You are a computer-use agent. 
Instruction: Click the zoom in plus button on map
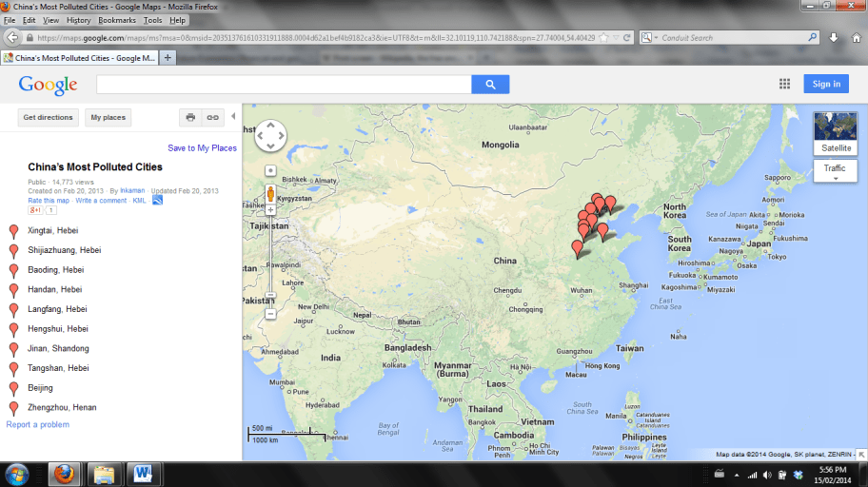271,210
